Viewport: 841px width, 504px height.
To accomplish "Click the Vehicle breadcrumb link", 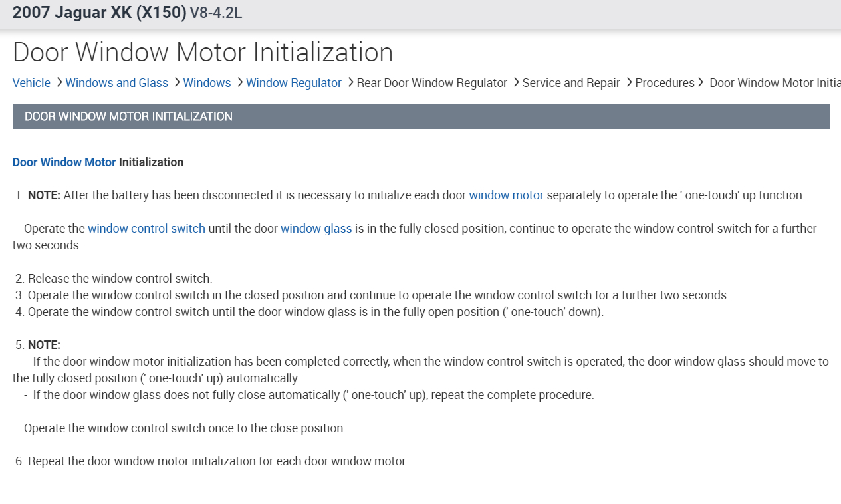I will [31, 83].
